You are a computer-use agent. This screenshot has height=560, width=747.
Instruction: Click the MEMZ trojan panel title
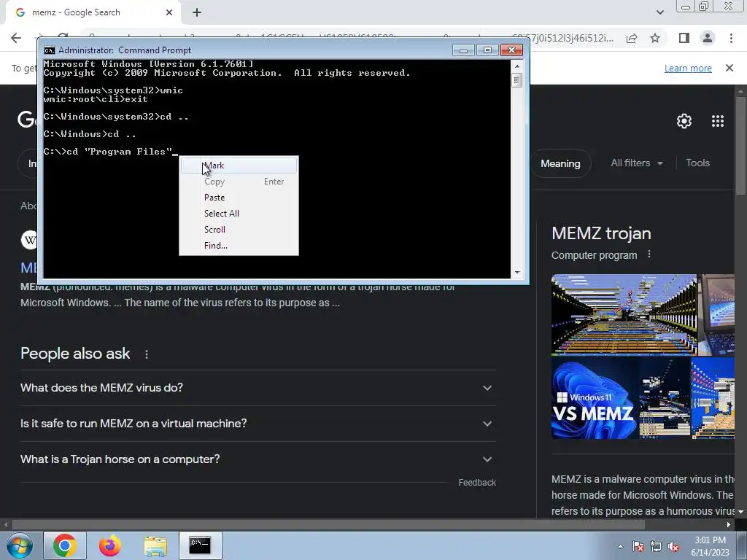601,233
